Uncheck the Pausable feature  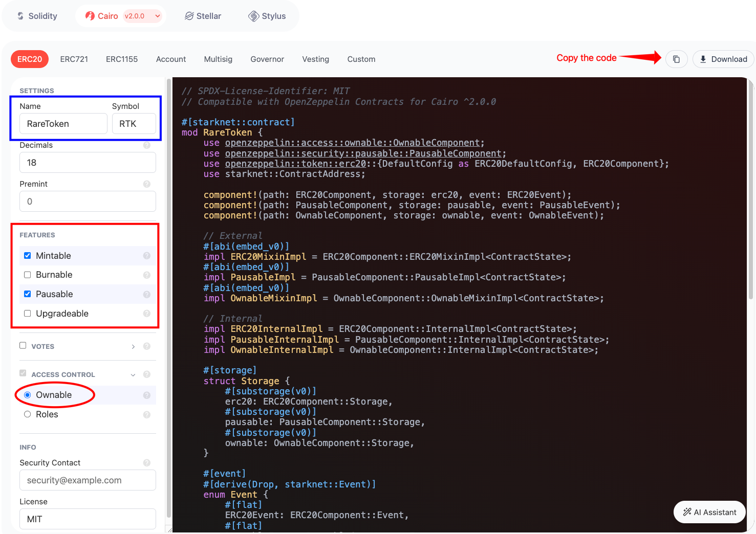tap(27, 294)
